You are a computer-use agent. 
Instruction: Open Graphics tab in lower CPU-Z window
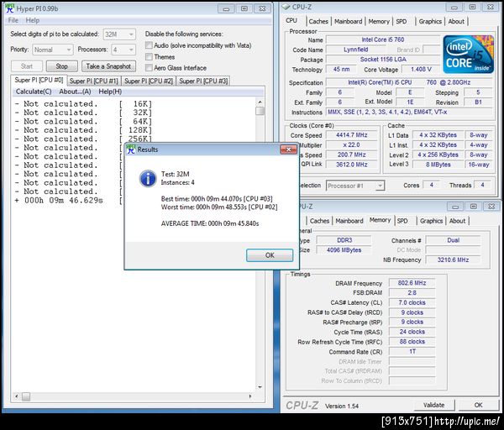[x=432, y=221]
